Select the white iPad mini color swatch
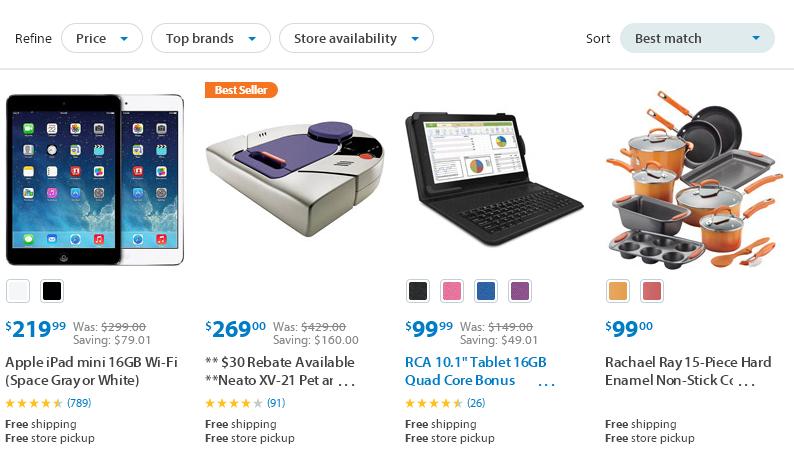The image size is (794, 474). click(18, 291)
